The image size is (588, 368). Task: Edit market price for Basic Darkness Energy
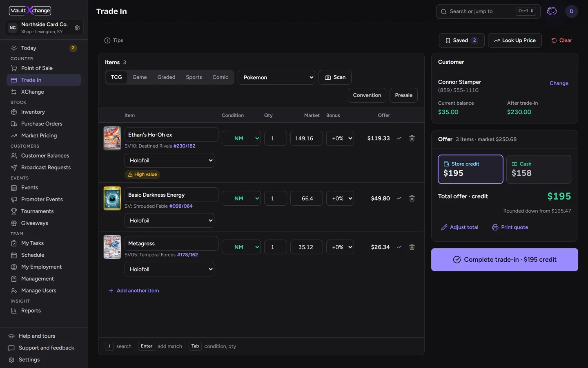click(x=307, y=198)
